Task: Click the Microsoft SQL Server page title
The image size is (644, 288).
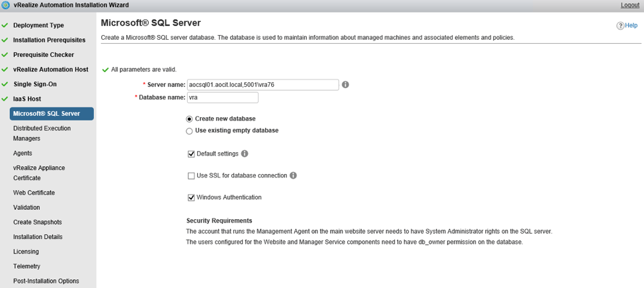Action: pos(151,23)
